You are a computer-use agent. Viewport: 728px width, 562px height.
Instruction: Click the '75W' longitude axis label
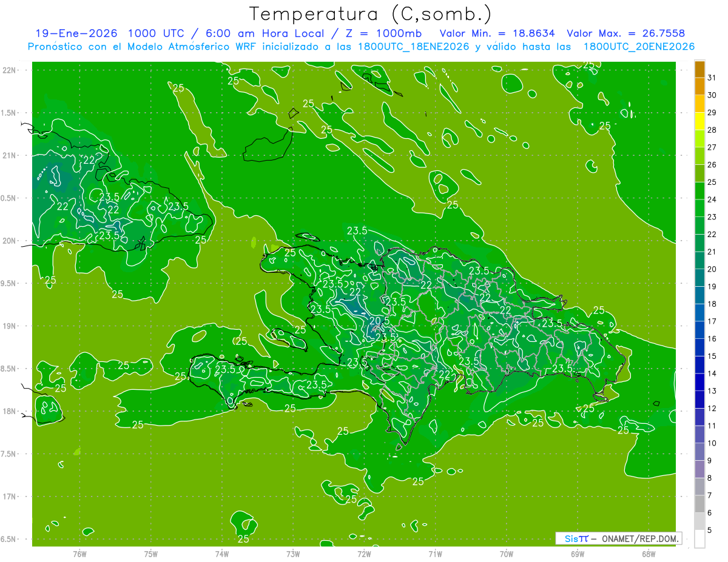pyautogui.click(x=151, y=554)
